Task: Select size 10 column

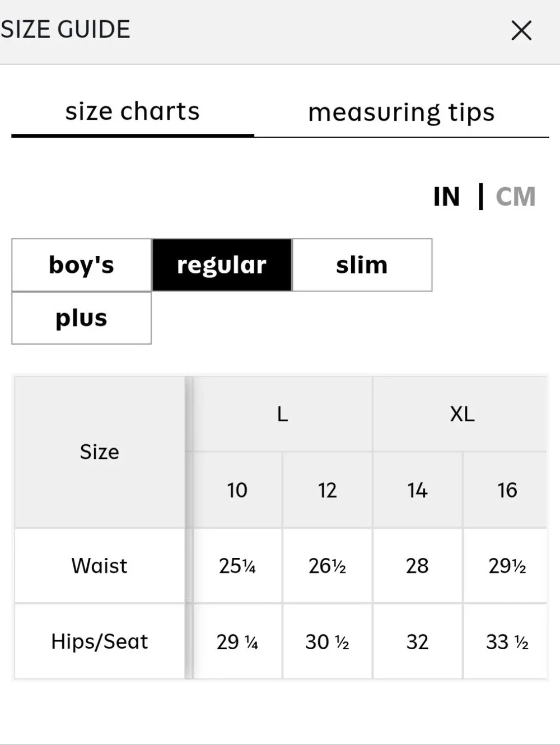Action: (x=237, y=490)
